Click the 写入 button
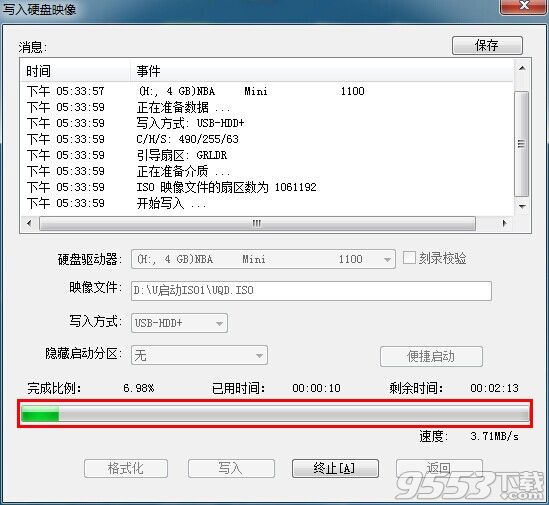The width and height of the screenshot is (549, 505). point(231,468)
